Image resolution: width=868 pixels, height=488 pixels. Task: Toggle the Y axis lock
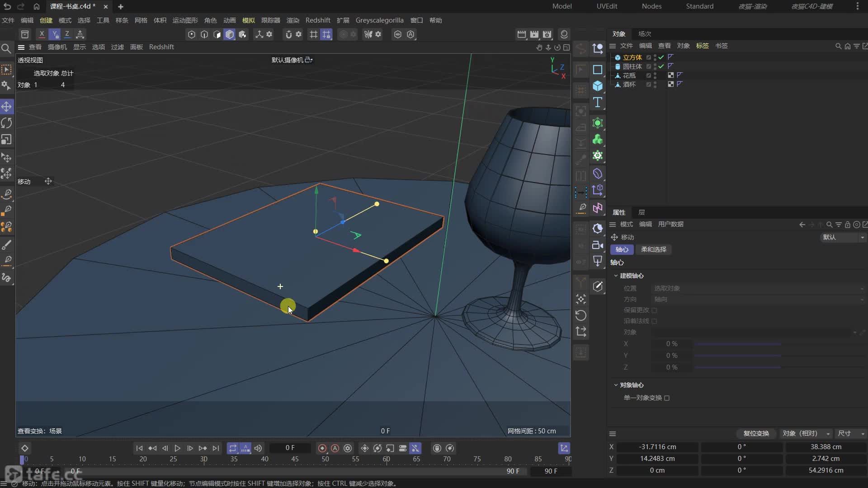pyautogui.click(x=54, y=34)
